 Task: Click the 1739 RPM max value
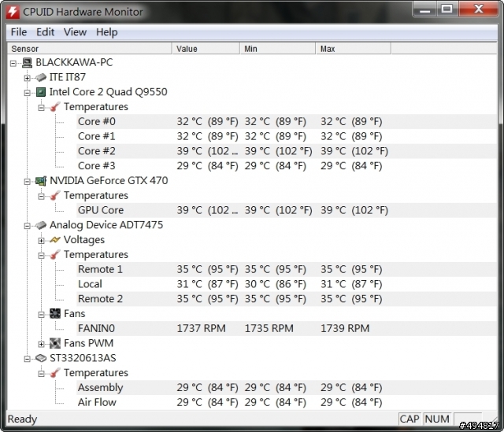pos(345,329)
